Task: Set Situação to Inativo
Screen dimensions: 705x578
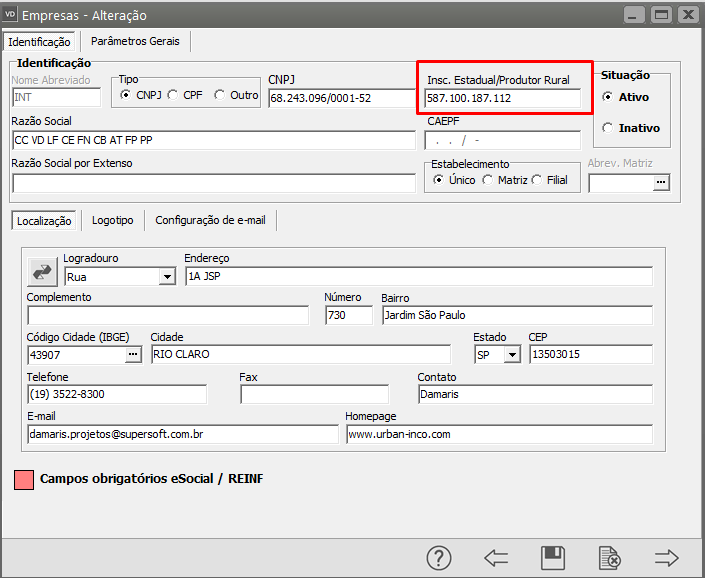Action: 608,128
